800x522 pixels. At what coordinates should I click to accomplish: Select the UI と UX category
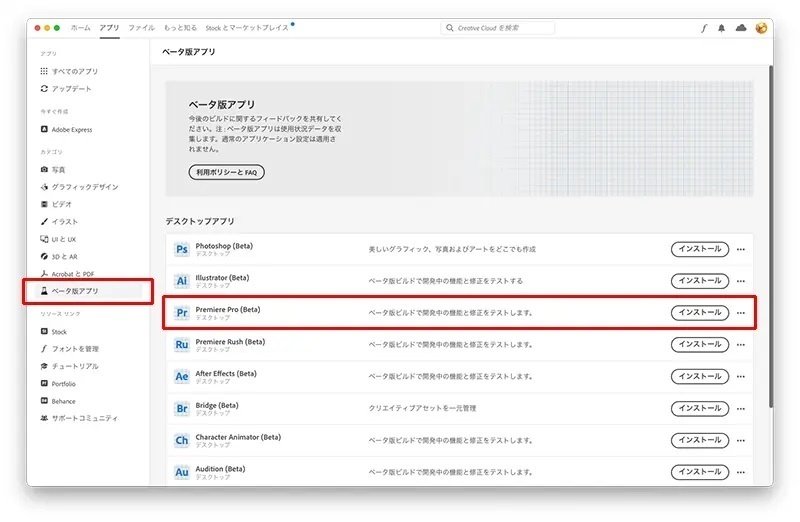[x=58, y=239]
